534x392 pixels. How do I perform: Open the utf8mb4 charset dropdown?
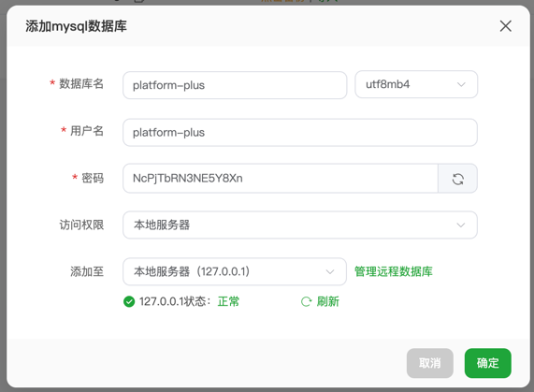(416, 84)
